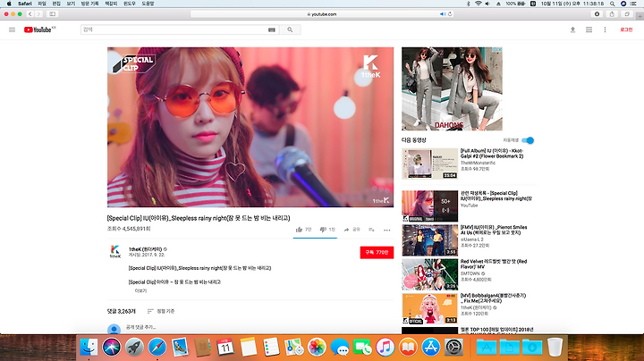Image resolution: width=644 pixels, height=361 pixels.
Task: Open Photos from the Dock
Action: click(317, 348)
